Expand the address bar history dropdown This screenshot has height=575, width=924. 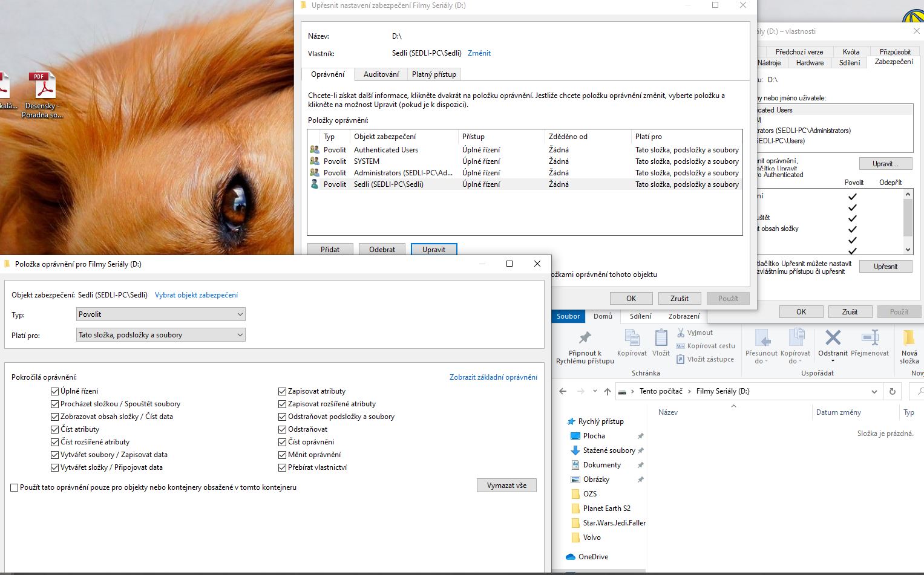point(874,392)
